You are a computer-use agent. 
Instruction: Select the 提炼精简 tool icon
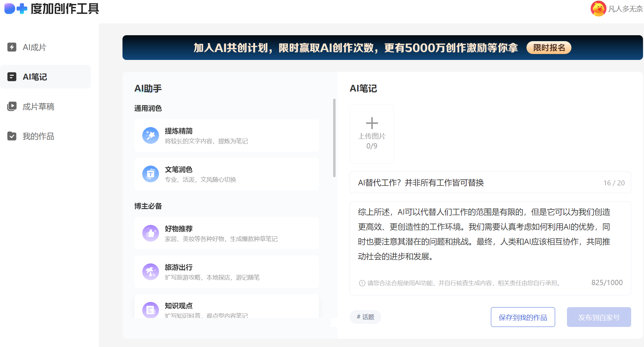[x=150, y=135]
